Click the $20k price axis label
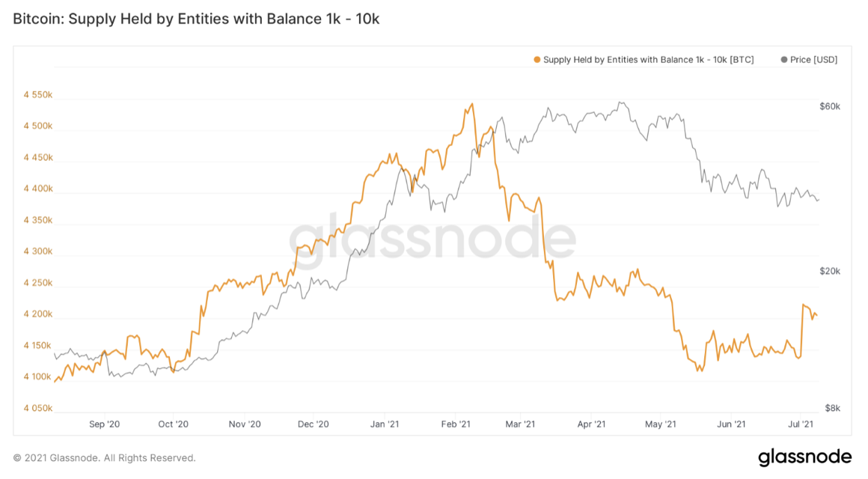This screenshot has width=868, height=479. 830,272
